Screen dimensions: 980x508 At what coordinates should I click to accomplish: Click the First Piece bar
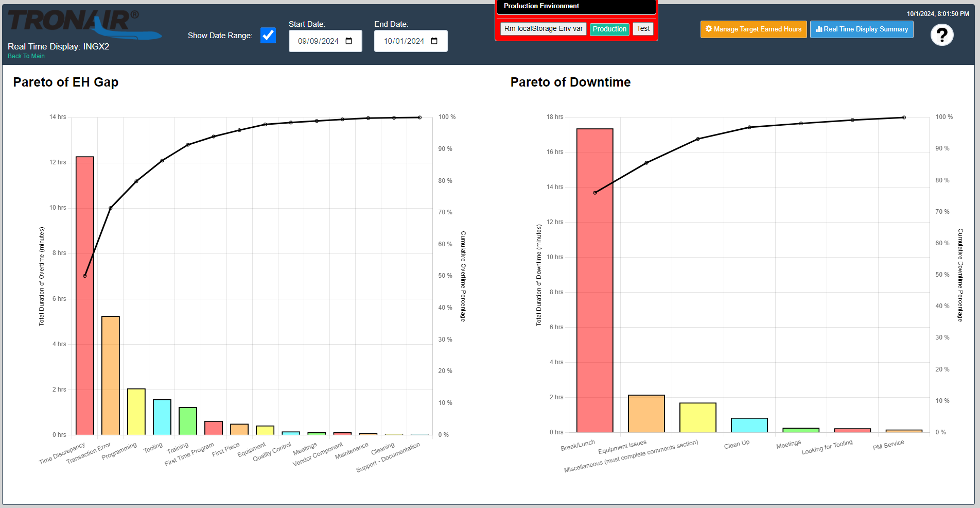239,429
